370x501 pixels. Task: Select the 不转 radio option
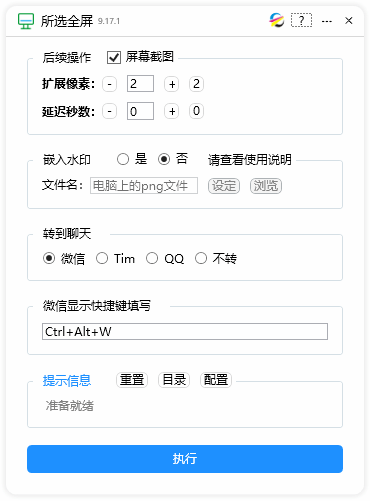[201, 258]
